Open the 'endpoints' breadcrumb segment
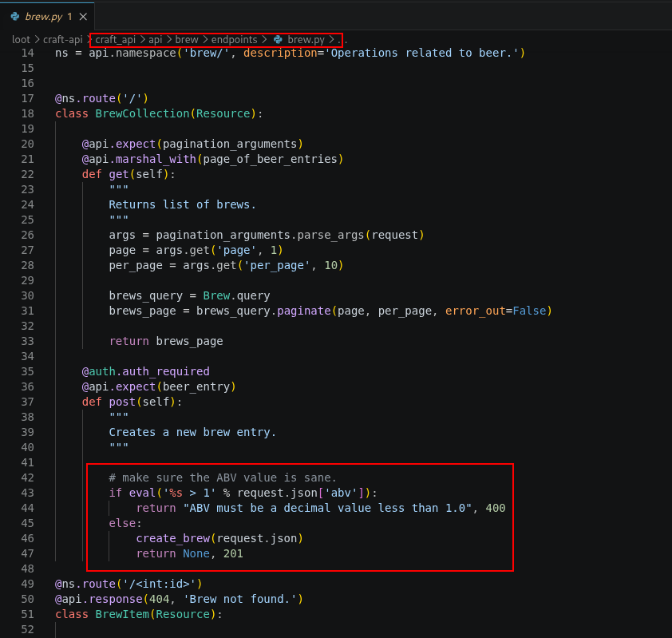This screenshot has height=638, width=672. pyautogui.click(x=234, y=39)
